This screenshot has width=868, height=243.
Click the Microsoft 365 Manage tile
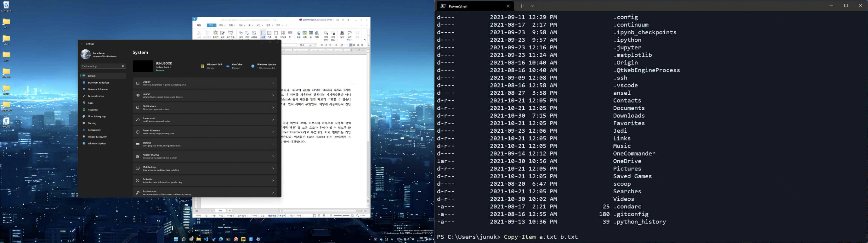pyautogui.click(x=211, y=66)
